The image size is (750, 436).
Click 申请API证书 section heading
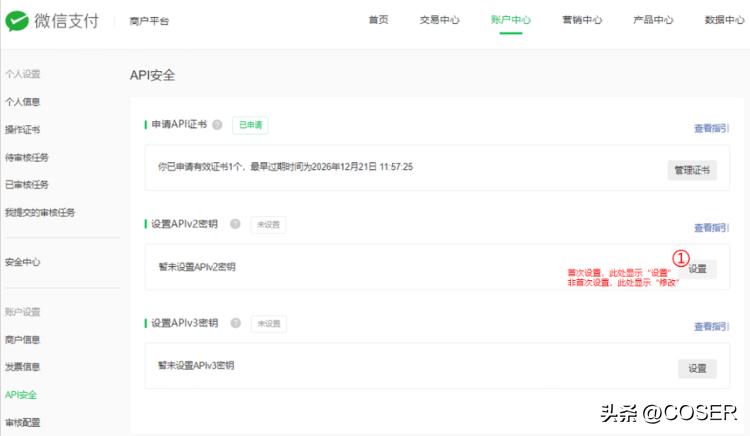[179, 124]
